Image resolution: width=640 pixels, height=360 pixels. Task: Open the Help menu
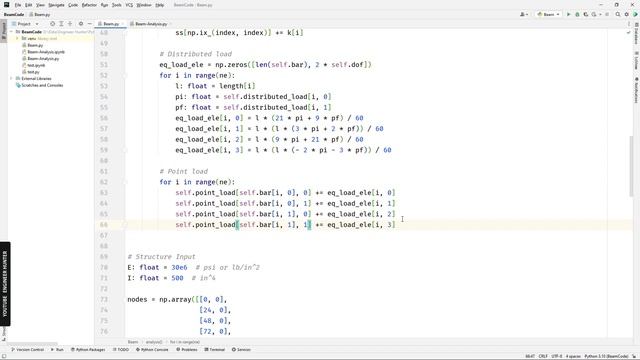[x=160, y=5]
